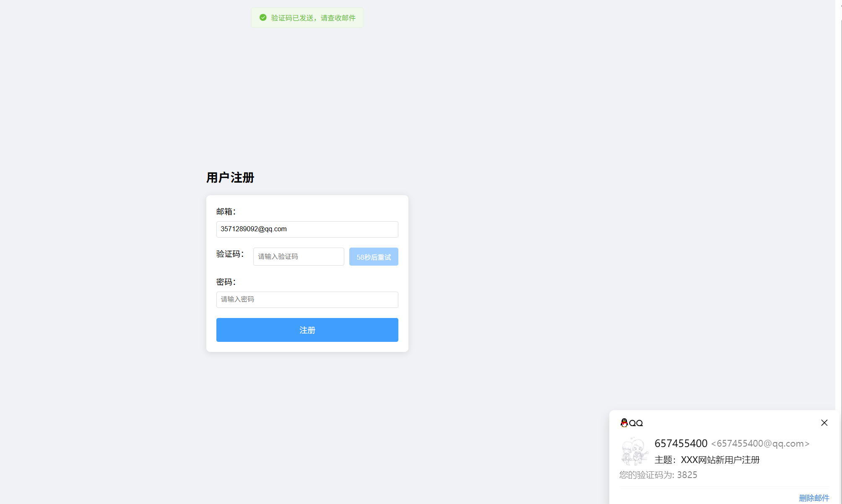Image resolution: width=842 pixels, height=504 pixels.
Task: Click the 验证码已发送 toast message
Action: pyautogui.click(x=313, y=18)
